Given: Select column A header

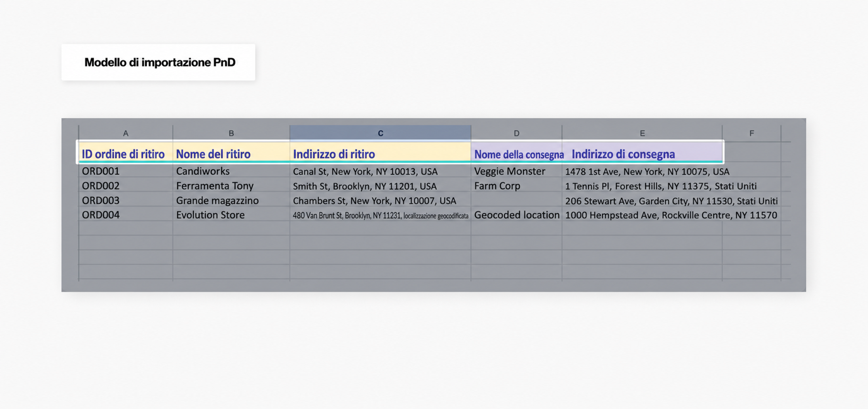Looking at the screenshot, I should pos(125,133).
